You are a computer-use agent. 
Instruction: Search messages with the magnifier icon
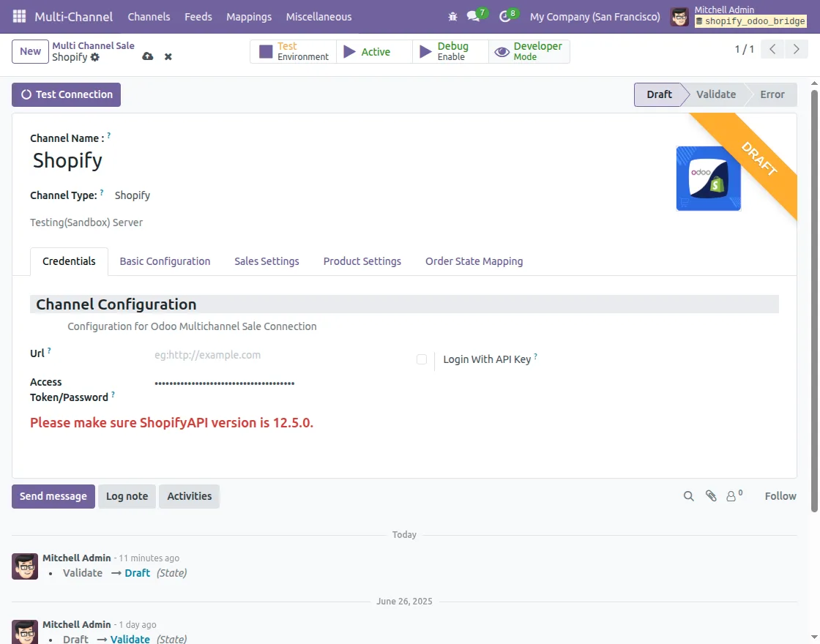(688, 496)
